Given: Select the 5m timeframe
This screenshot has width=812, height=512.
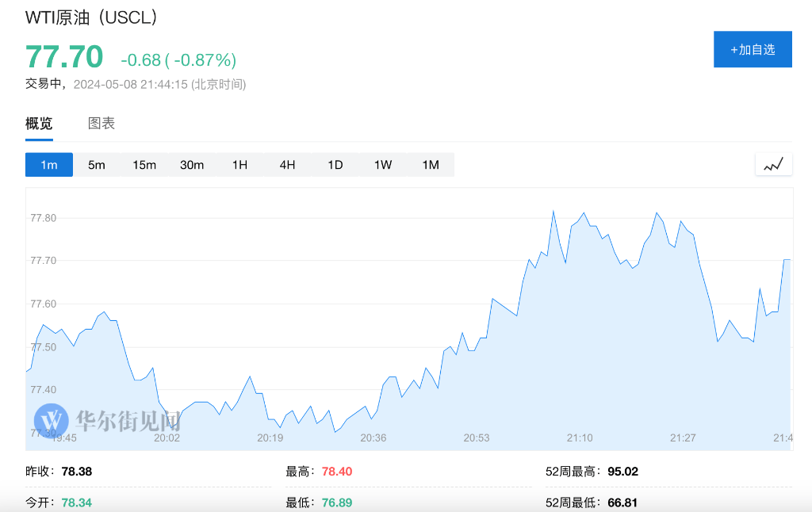Looking at the screenshot, I should tap(96, 165).
